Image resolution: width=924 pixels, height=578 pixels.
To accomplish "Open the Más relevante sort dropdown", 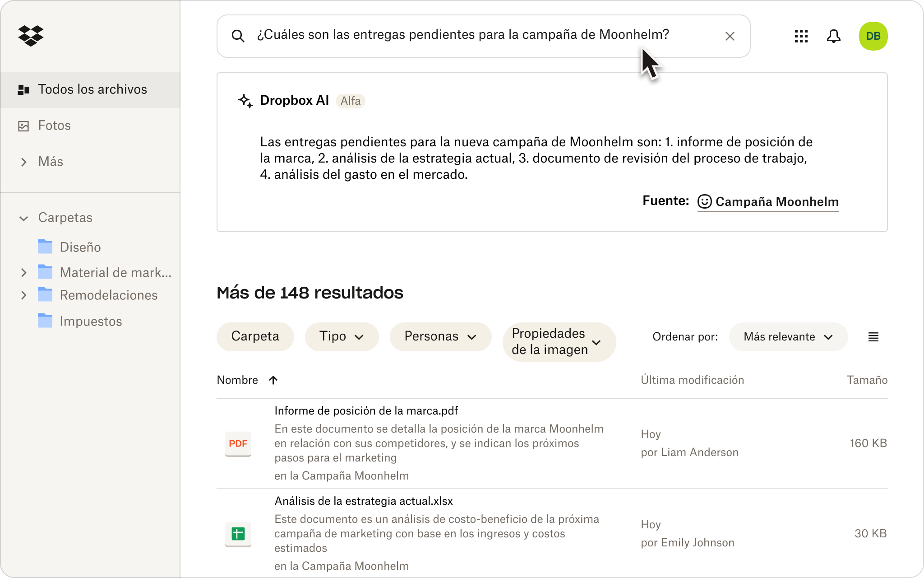I will pyautogui.click(x=788, y=337).
